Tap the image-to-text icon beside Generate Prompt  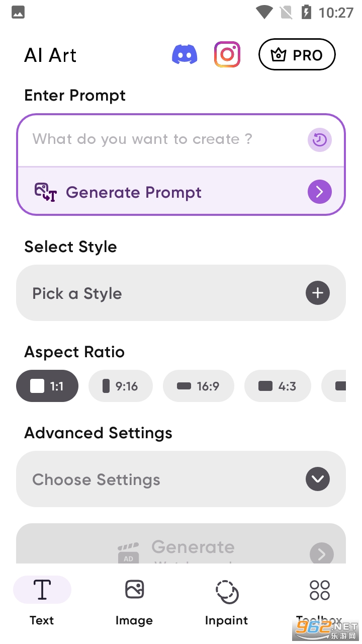(45, 192)
